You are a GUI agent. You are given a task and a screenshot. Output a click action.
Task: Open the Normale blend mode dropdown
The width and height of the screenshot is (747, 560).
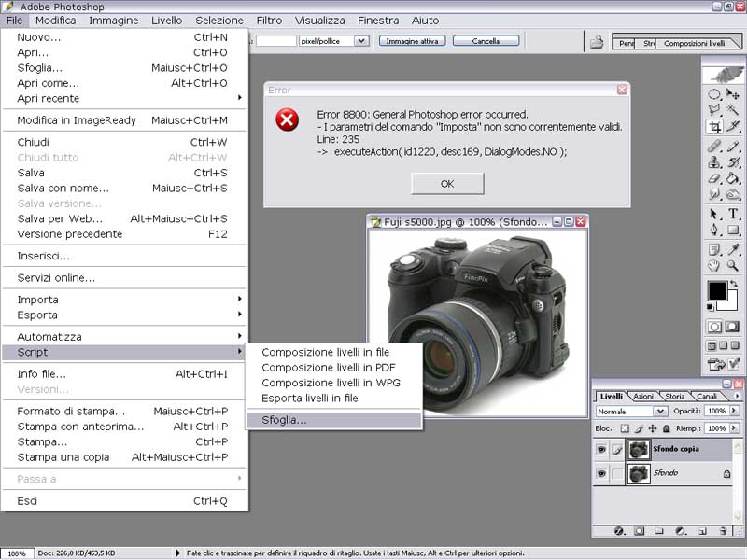(660, 411)
